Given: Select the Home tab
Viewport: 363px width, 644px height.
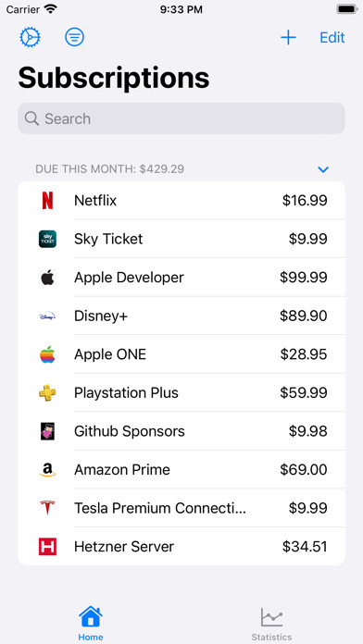Looking at the screenshot, I should click(x=91, y=624).
